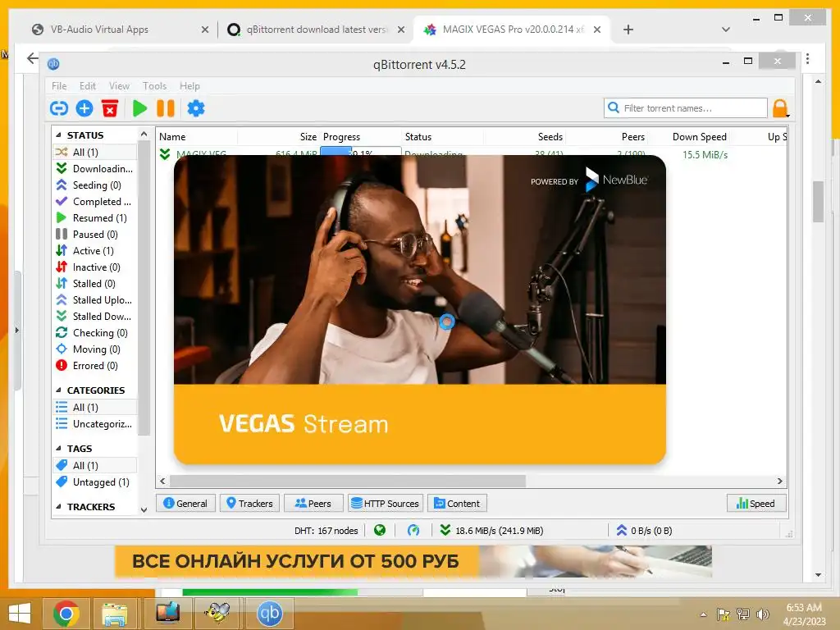Screen dimensions: 840x630
Task: Switch to VB-Audio Virtual Apps browser tab
Action: tap(120, 30)
